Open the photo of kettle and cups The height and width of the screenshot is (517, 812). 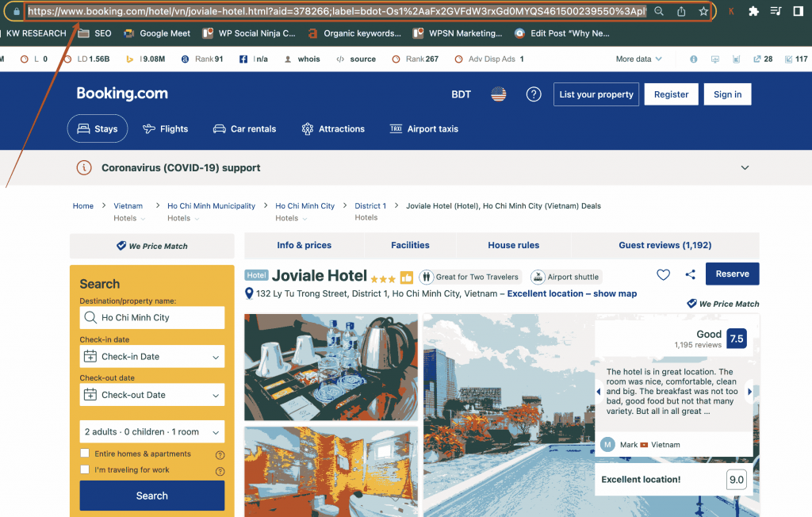331,367
